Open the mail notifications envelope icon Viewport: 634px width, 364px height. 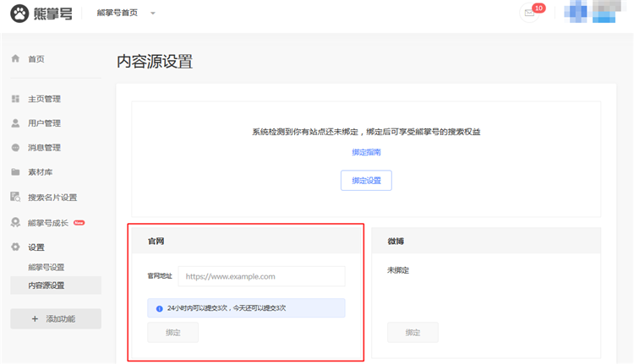pos(529,14)
